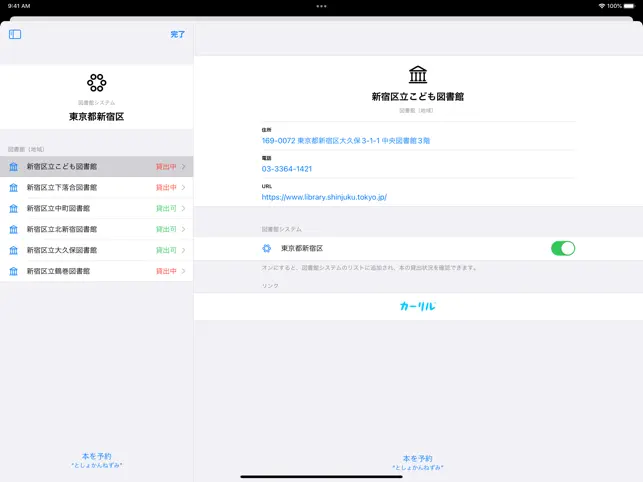Click the 9:41 AM clock
Viewport: 643px width, 482px height.
[19, 6]
